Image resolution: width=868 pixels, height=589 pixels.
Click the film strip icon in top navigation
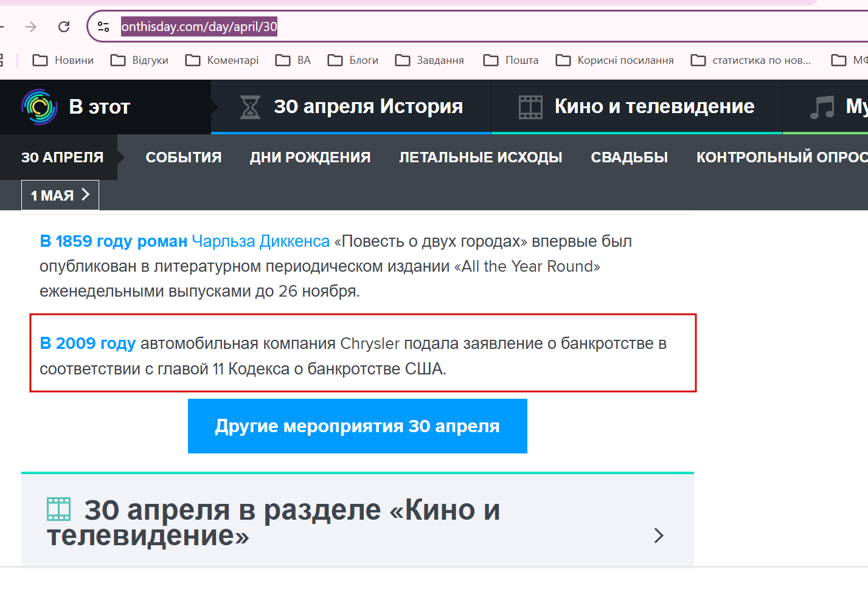(530, 107)
